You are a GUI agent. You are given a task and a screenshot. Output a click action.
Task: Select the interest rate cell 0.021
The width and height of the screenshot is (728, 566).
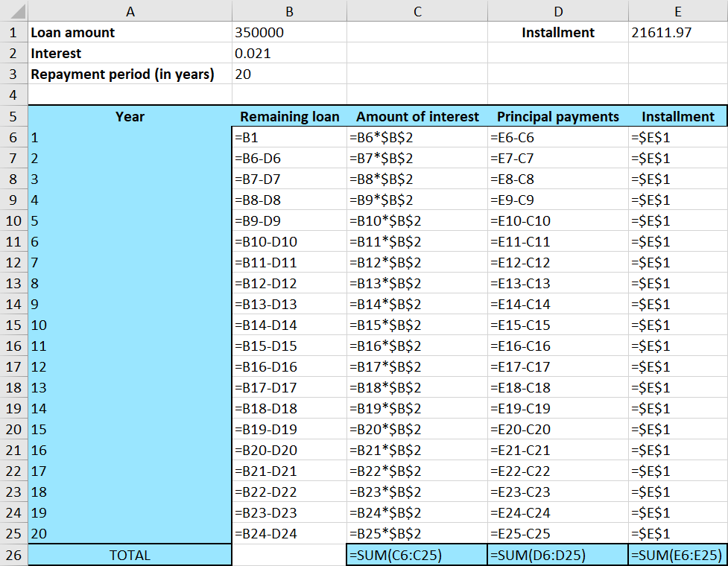pos(289,54)
